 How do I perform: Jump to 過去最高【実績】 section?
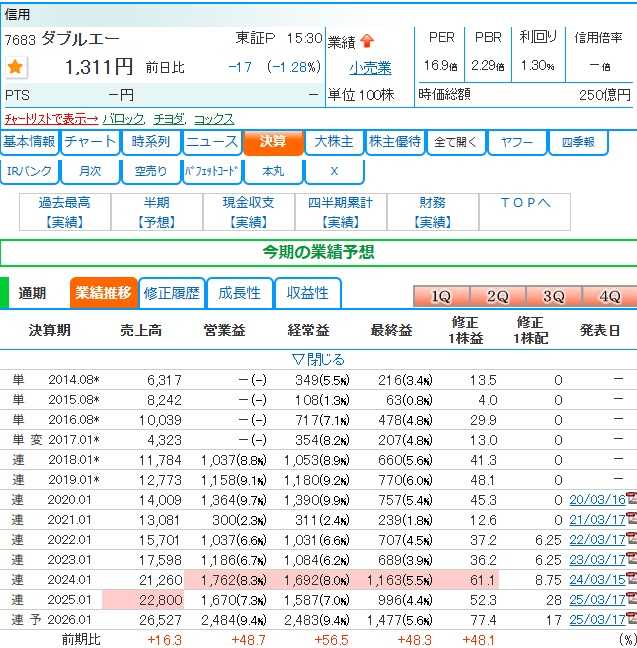click(64, 211)
